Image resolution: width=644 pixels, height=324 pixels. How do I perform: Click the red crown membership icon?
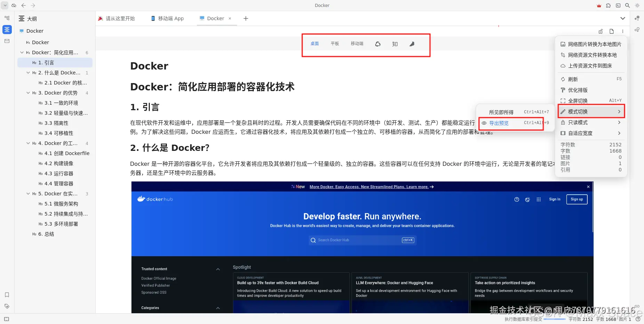click(599, 6)
